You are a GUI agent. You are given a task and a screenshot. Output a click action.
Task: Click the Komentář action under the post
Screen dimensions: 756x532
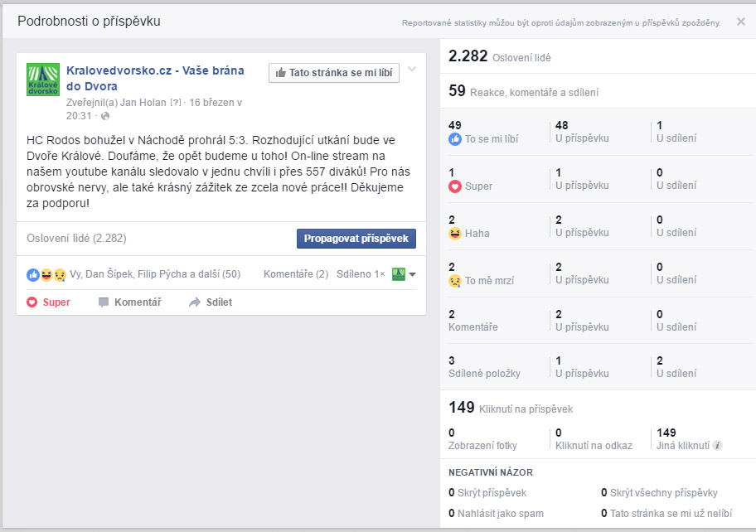129,302
